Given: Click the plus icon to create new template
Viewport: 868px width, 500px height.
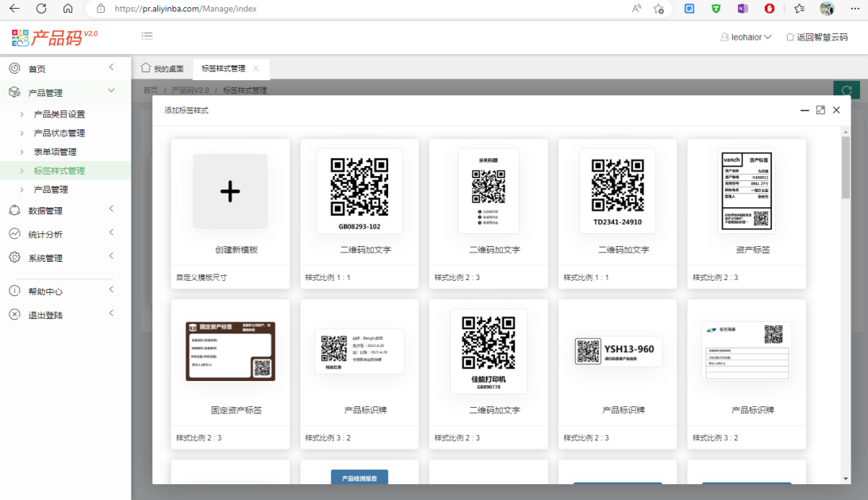Looking at the screenshot, I should (x=230, y=191).
